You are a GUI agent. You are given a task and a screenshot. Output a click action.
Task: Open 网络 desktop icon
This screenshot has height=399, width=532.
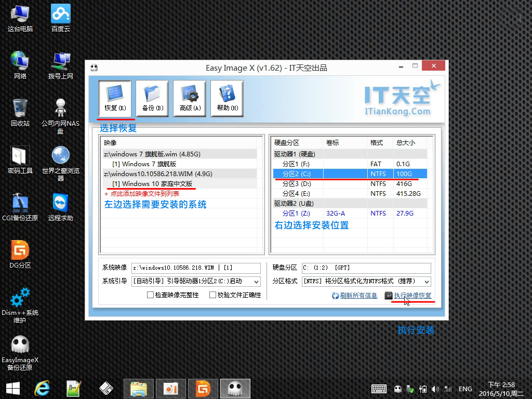click(x=20, y=65)
